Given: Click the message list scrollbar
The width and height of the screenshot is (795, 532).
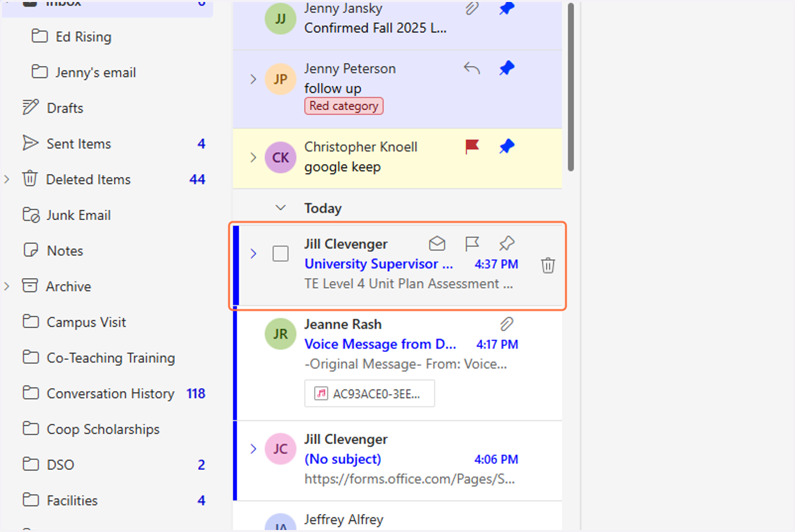Looking at the screenshot, I should [571, 87].
